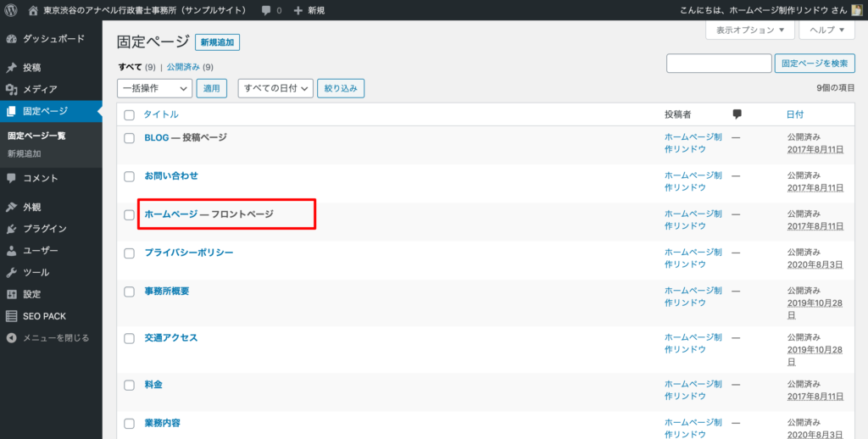The image size is (868, 439).
Task: Open the 業務内容 page link
Action: click(x=162, y=423)
